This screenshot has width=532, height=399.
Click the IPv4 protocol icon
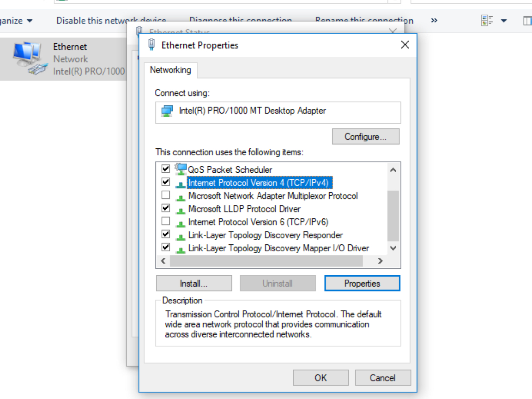pyautogui.click(x=181, y=184)
